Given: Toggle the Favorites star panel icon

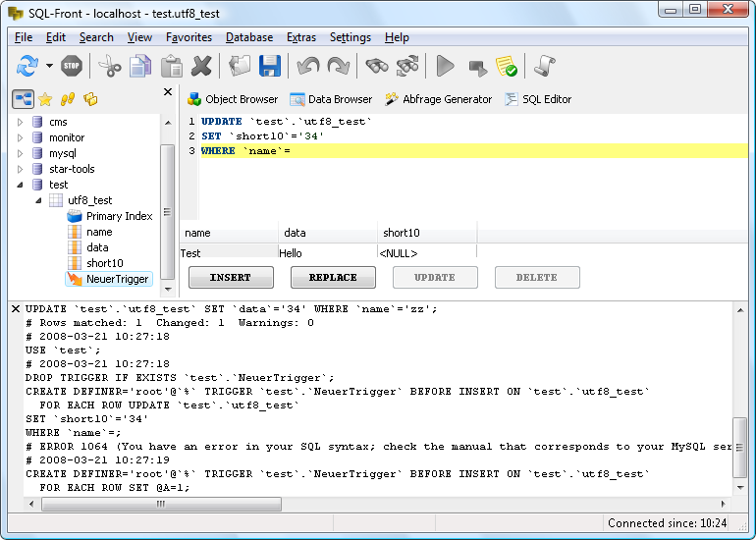Looking at the screenshot, I should click(x=45, y=99).
